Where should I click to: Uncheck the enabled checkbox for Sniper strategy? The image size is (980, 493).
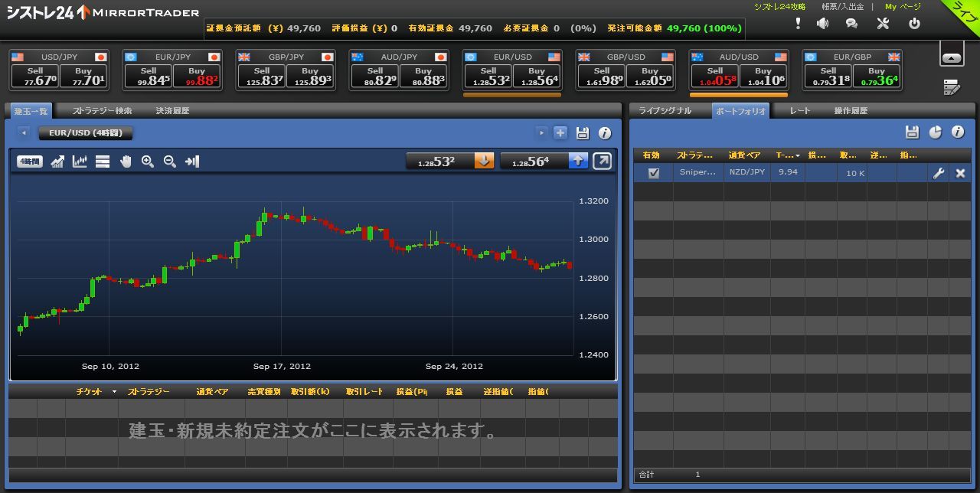pyautogui.click(x=653, y=174)
